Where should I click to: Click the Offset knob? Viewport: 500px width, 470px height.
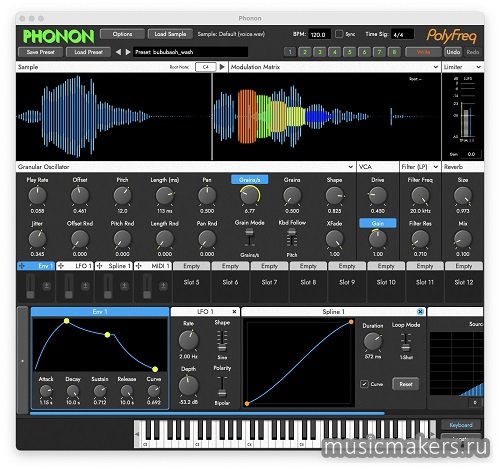80,196
